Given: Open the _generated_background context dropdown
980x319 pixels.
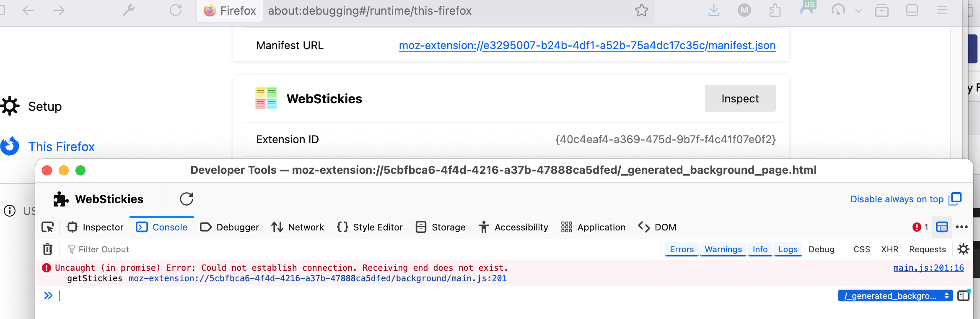Looking at the screenshot, I should pyautogui.click(x=895, y=296).
